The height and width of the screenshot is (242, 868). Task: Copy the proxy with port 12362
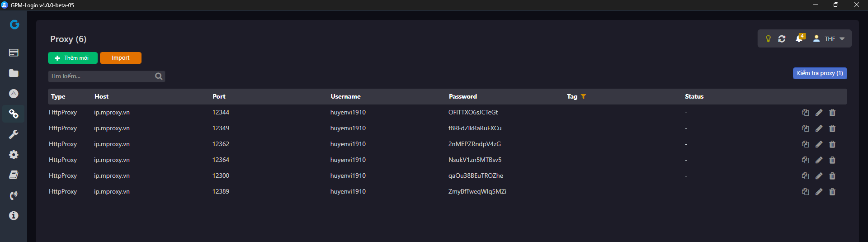(805, 144)
